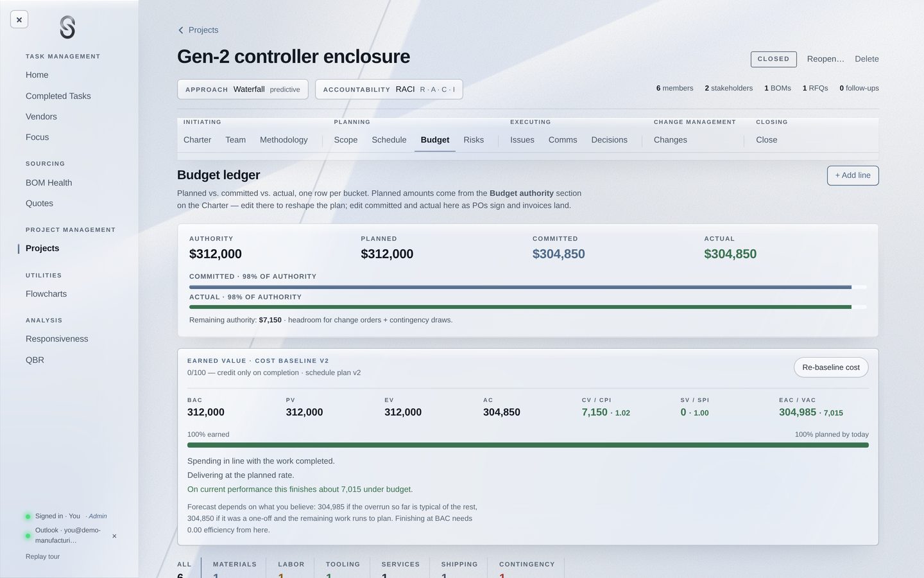This screenshot has width=924, height=578.
Task: Open Flowcharts under Utilities
Action: point(46,294)
